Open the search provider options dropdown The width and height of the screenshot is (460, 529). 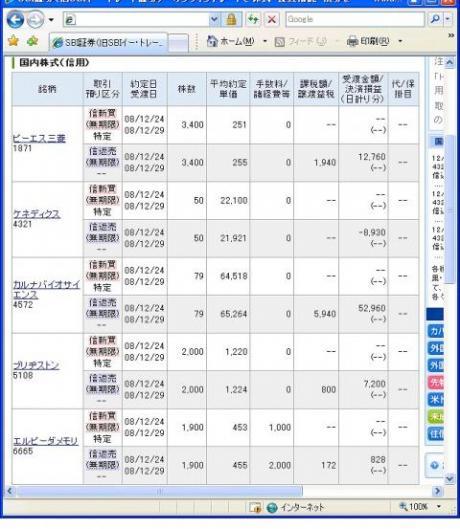tap(448, 19)
